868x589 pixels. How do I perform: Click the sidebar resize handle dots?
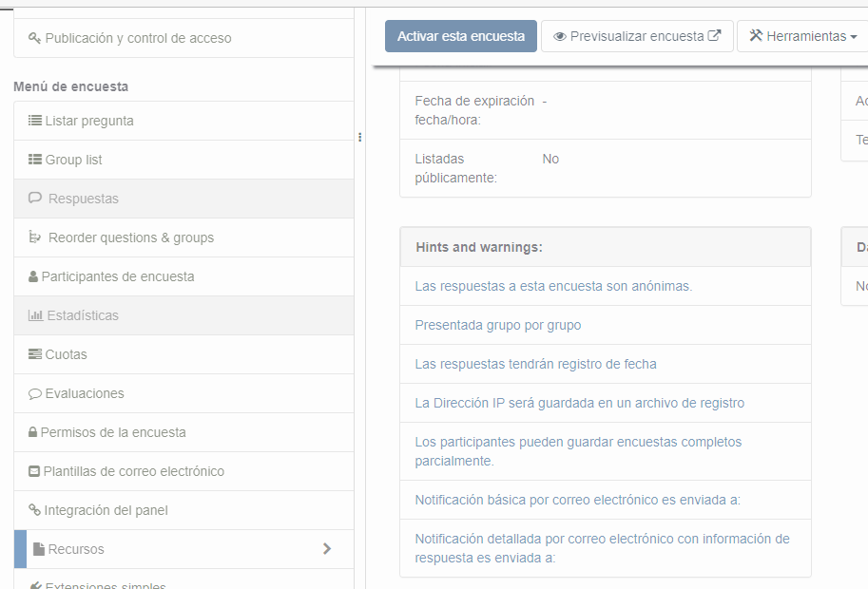point(360,137)
